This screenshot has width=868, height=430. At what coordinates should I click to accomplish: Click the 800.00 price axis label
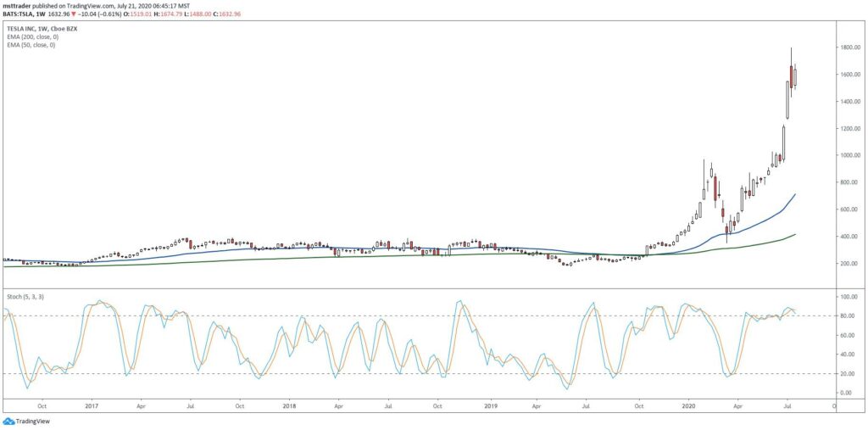coord(848,182)
